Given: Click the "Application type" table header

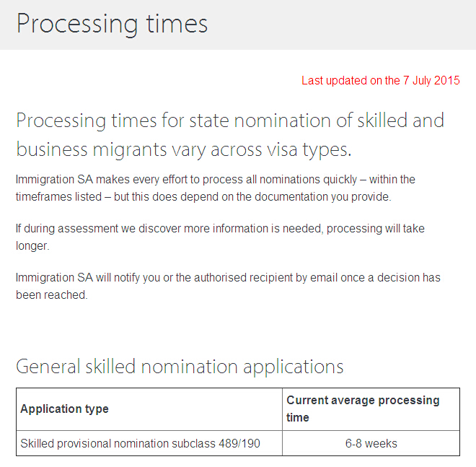Looking at the screenshot, I should 64,409.
